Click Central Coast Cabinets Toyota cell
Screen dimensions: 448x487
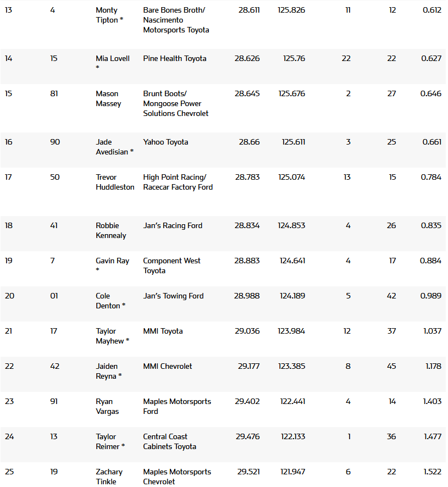pyautogui.click(x=169, y=441)
